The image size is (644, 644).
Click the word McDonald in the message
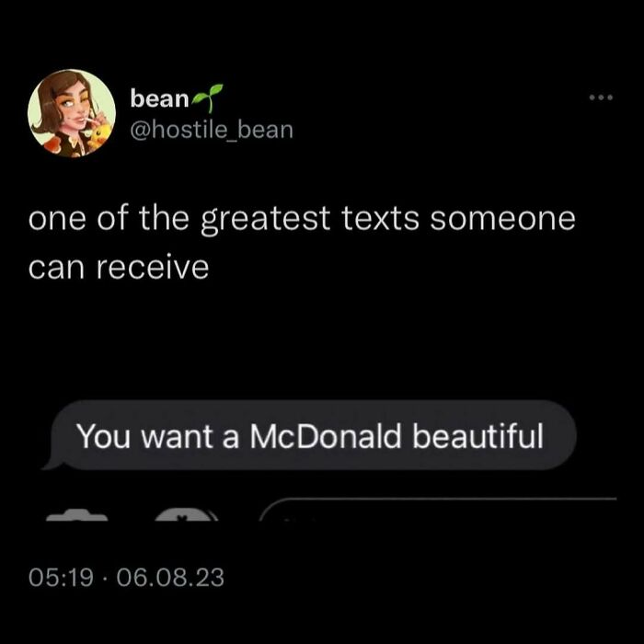click(x=326, y=436)
